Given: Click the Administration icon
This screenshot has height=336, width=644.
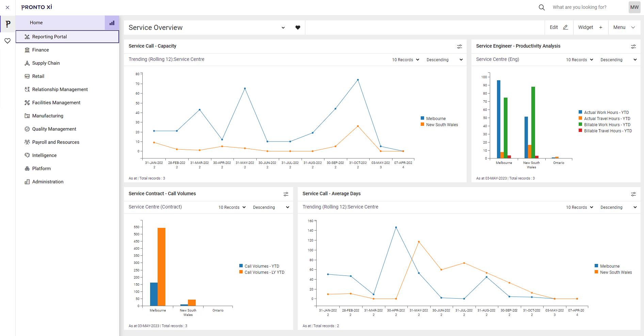Looking at the screenshot, I should point(27,182).
